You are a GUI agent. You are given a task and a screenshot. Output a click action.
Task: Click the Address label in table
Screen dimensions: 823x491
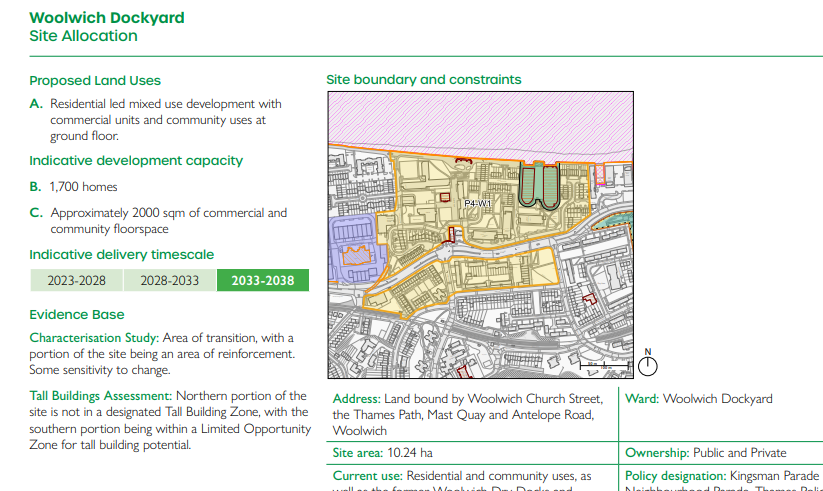(x=356, y=399)
